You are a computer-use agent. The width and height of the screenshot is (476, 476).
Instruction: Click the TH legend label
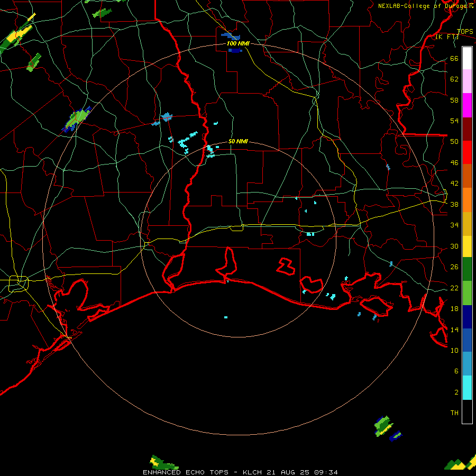[x=454, y=413]
